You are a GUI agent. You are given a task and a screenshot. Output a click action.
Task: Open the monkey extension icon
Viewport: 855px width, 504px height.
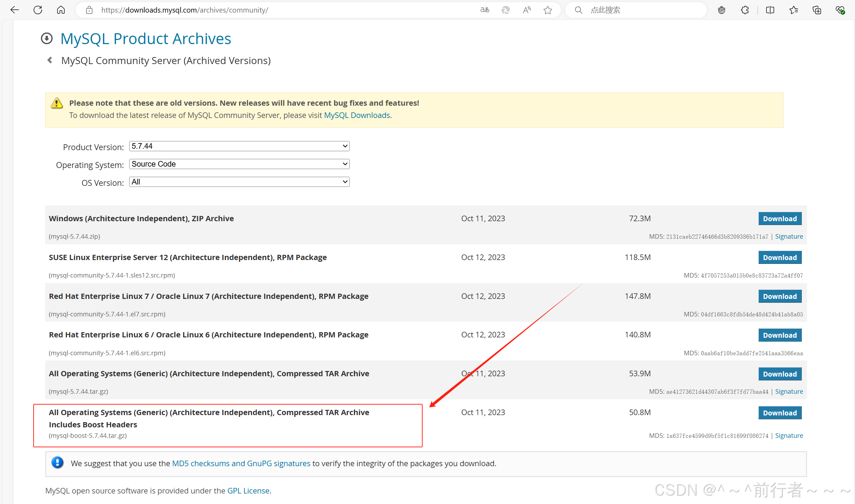722,10
